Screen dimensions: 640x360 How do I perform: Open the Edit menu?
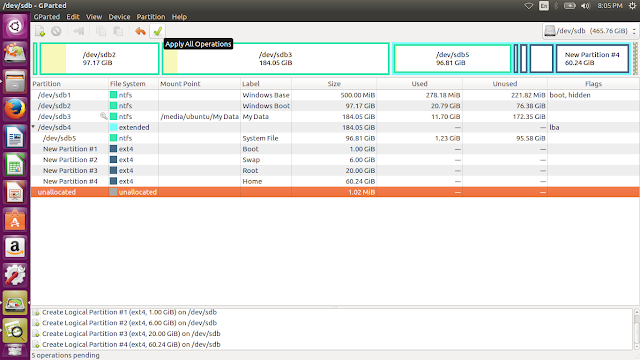point(73,17)
